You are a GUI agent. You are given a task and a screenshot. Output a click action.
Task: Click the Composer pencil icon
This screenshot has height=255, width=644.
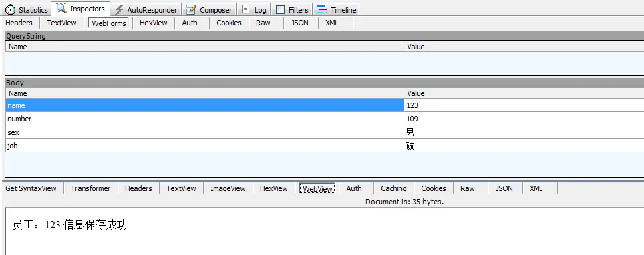click(191, 10)
